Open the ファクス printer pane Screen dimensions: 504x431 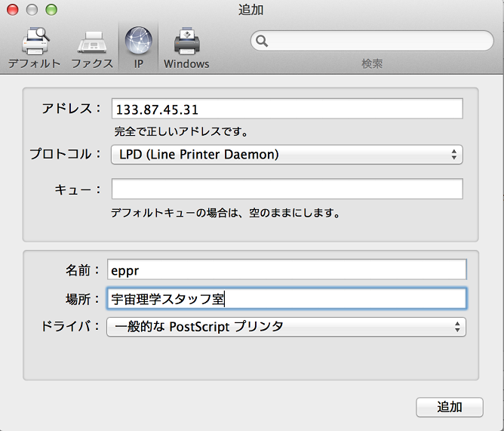(x=92, y=47)
